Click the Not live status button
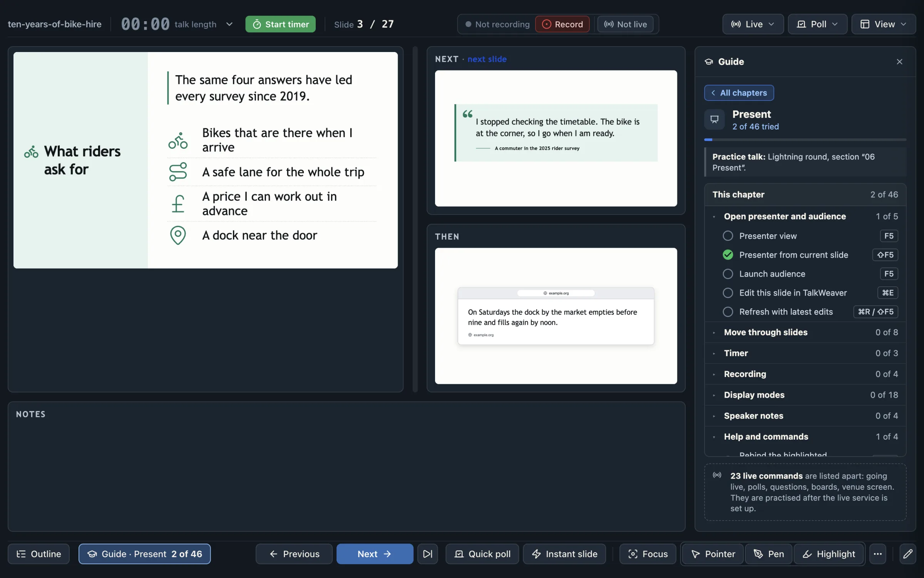Image resolution: width=924 pixels, height=578 pixels. 625,24
